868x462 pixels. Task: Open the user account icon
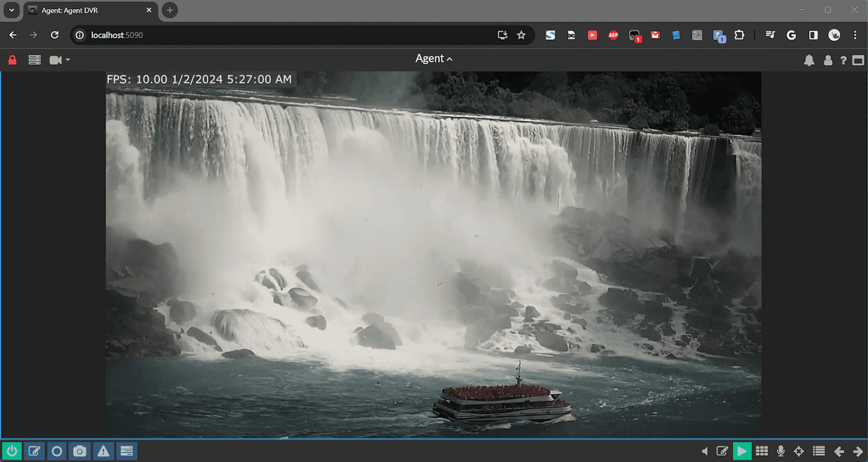click(x=828, y=60)
